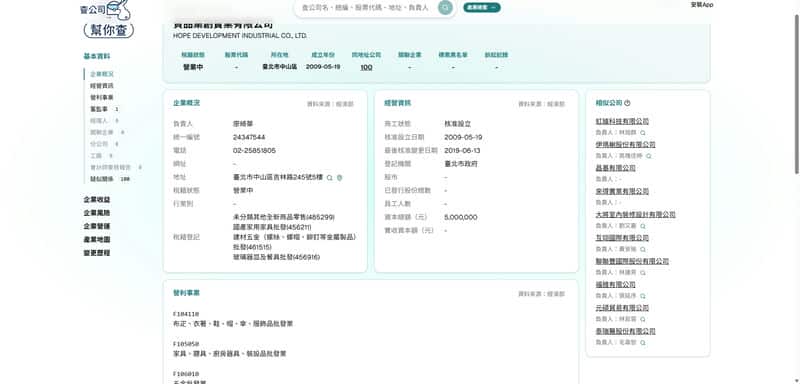Search the owner under the 貿易有限公司 entry

tap(642, 319)
